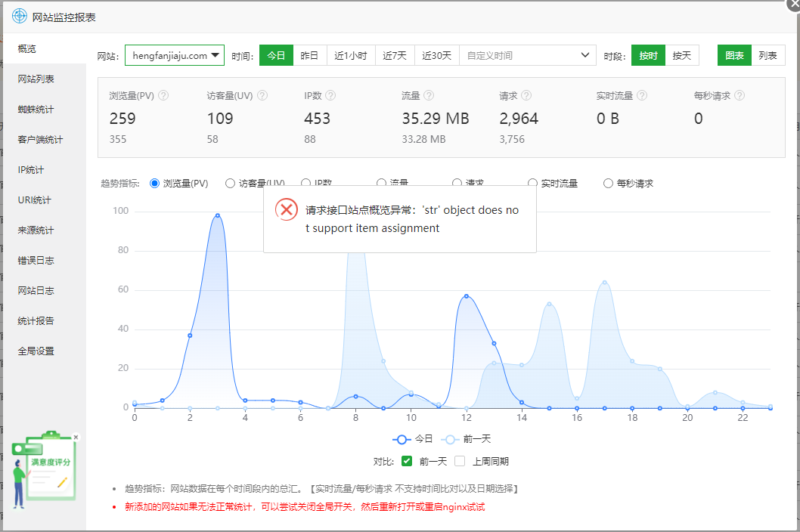Click the red error icon in the popup
This screenshot has height=532, width=800.
(x=287, y=209)
